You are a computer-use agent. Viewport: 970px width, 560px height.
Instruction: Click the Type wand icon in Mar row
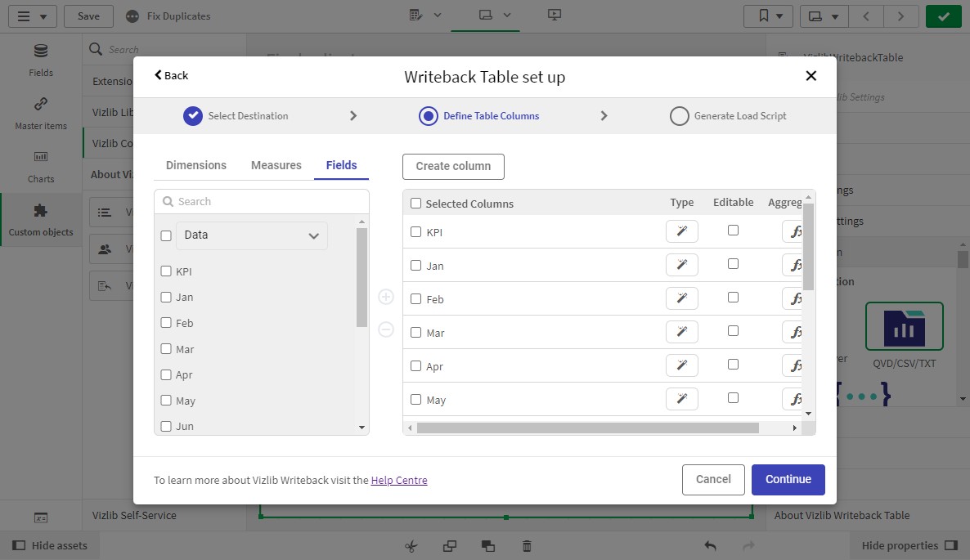click(x=681, y=332)
